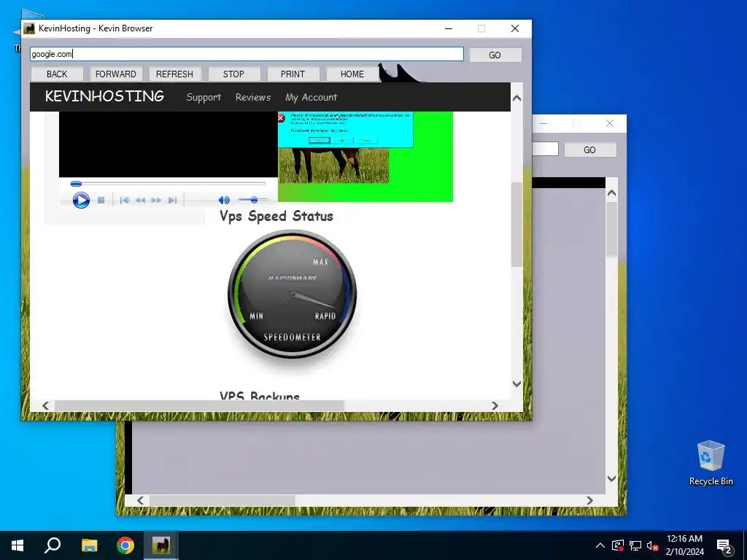Image resolution: width=747 pixels, height=560 pixels.
Task: Open the Support menu link
Action: click(204, 97)
